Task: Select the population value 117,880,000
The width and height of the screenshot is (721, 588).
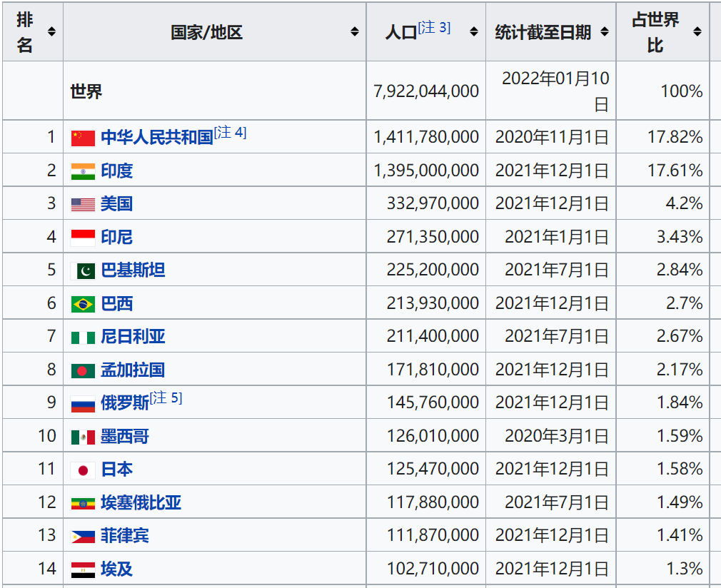Action: [x=433, y=502]
